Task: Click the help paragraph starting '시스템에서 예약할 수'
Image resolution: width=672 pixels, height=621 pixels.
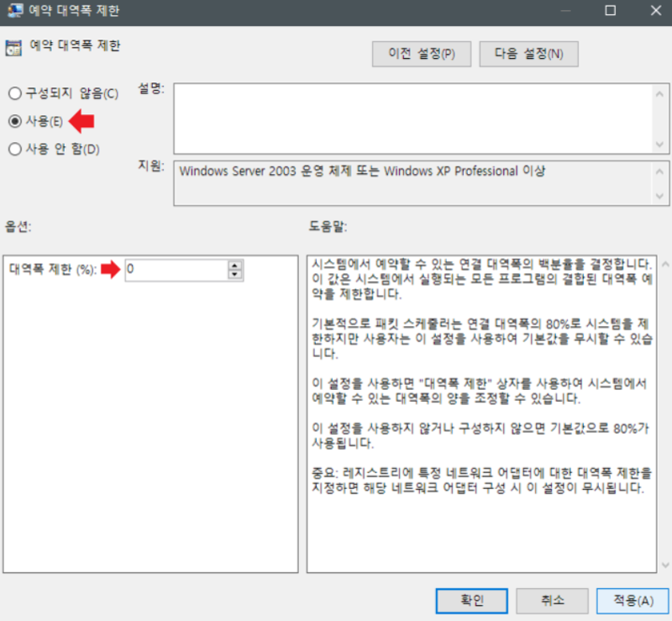Action: [482, 279]
